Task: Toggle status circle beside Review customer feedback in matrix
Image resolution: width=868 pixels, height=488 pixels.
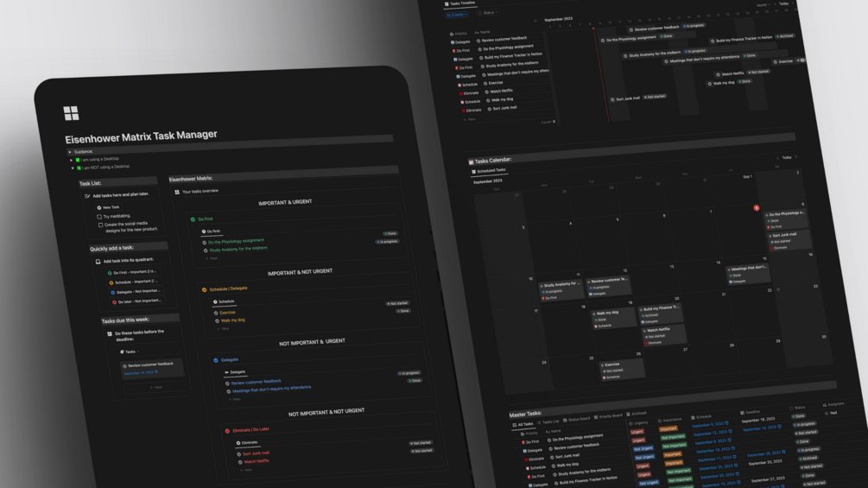Action: pyautogui.click(x=227, y=383)
